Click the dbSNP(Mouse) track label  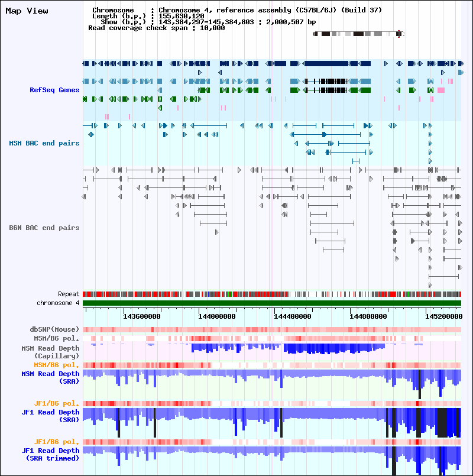click(54, 329)
